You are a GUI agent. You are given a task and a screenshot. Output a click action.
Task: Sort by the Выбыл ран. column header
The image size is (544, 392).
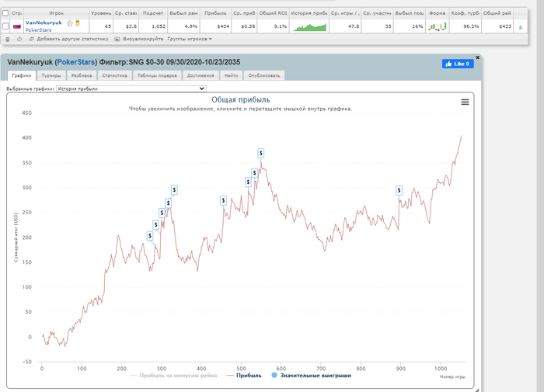[183, 13]
